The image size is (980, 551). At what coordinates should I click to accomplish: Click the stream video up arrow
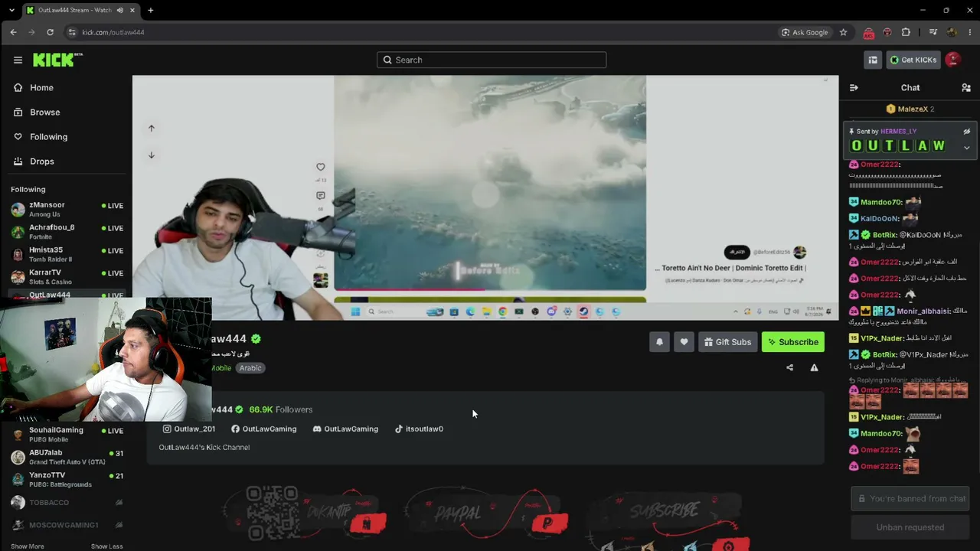point(152,129)
